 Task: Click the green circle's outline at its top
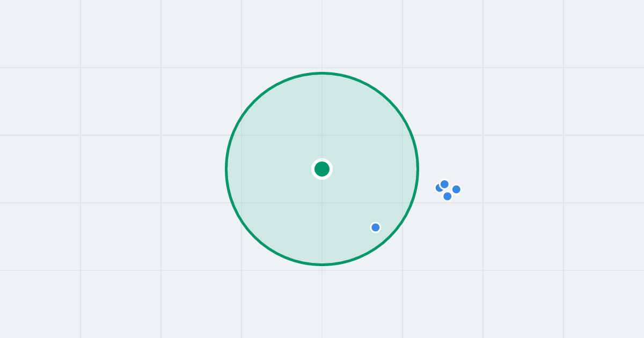point(322,73)
